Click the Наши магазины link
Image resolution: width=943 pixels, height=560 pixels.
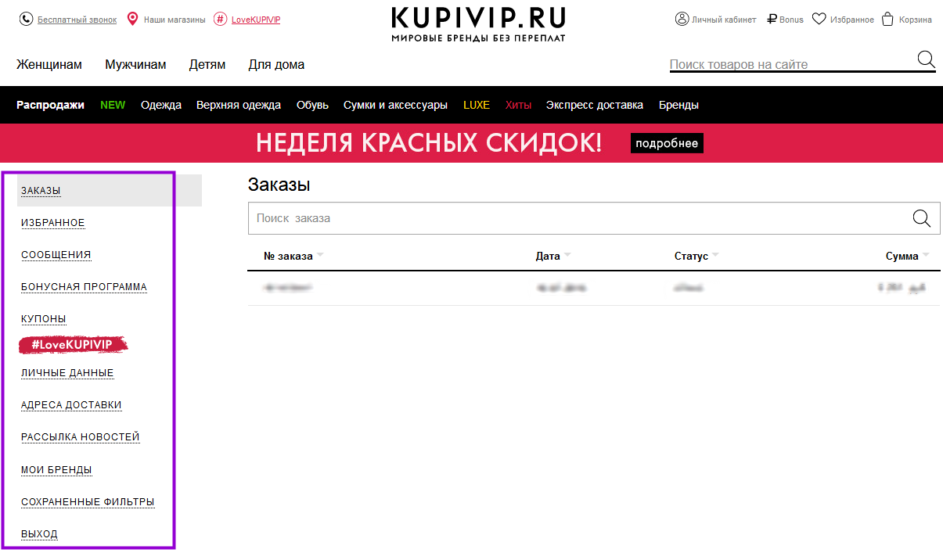(x=175, y=20)
